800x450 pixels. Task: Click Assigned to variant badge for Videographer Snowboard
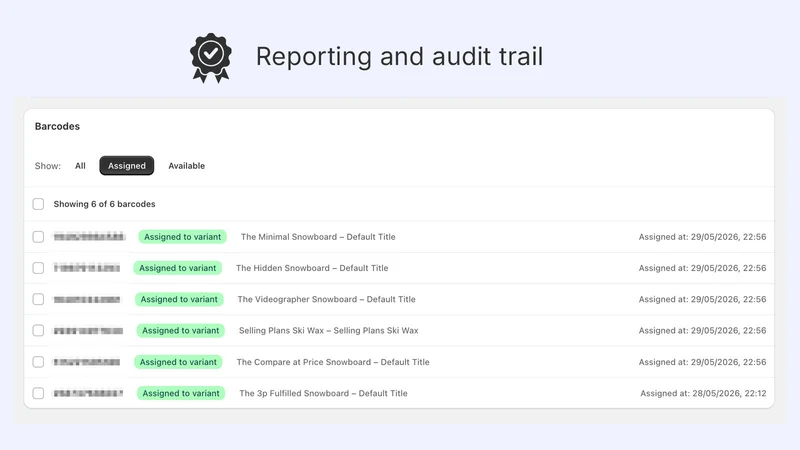point(179,299)
